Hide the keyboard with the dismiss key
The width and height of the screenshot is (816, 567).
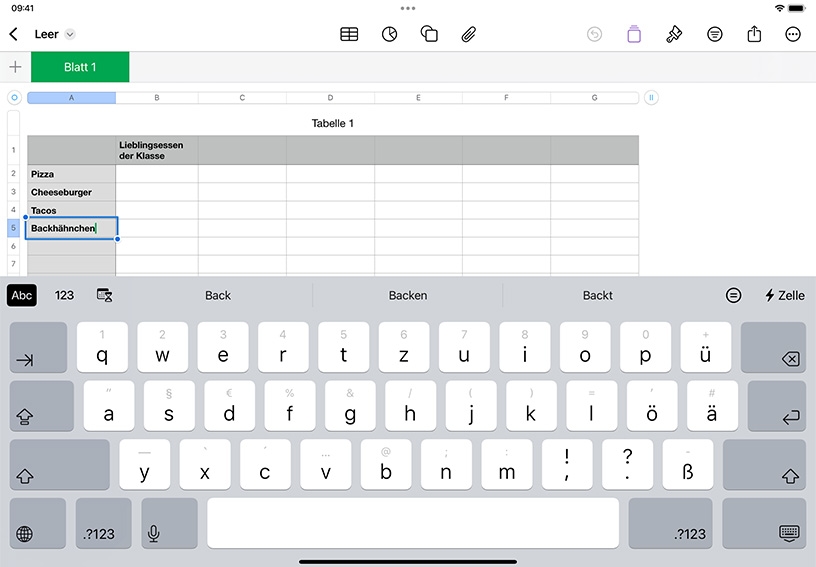click(764, 523)
